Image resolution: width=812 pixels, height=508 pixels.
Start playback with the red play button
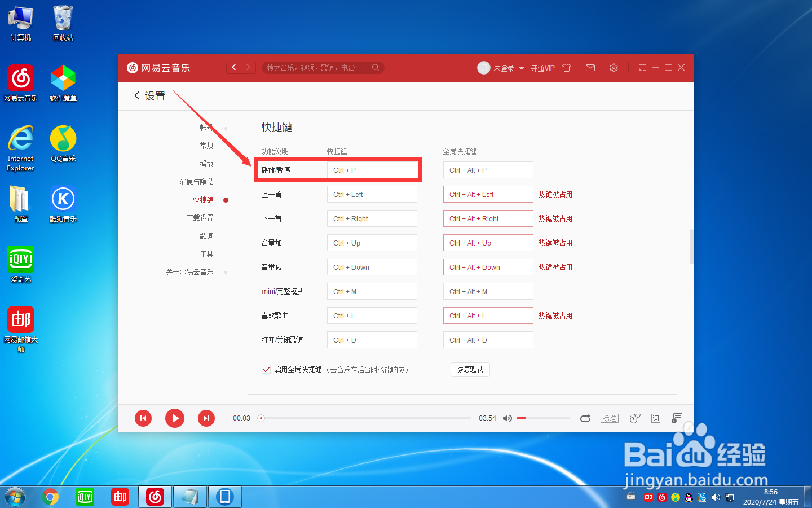click(175, 418)
